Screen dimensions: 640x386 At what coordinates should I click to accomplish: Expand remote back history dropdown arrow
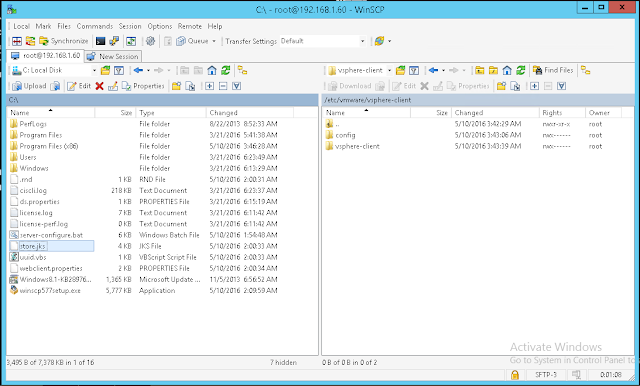click(x=443, y=71)
